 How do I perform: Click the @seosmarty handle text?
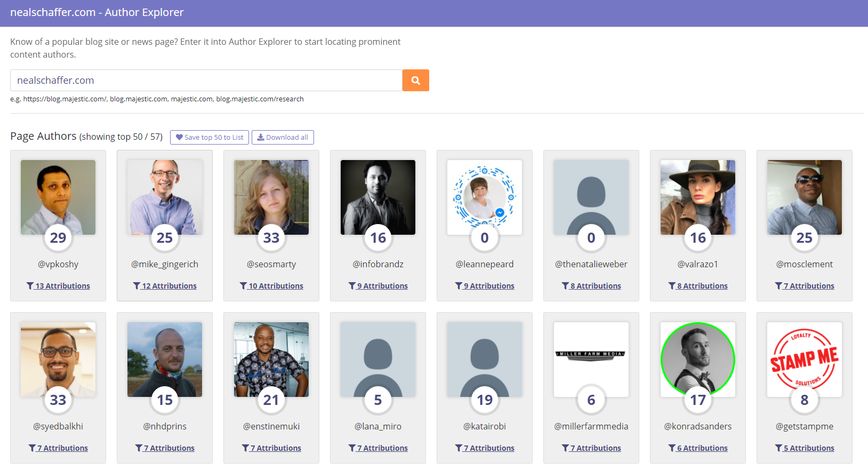271,264
